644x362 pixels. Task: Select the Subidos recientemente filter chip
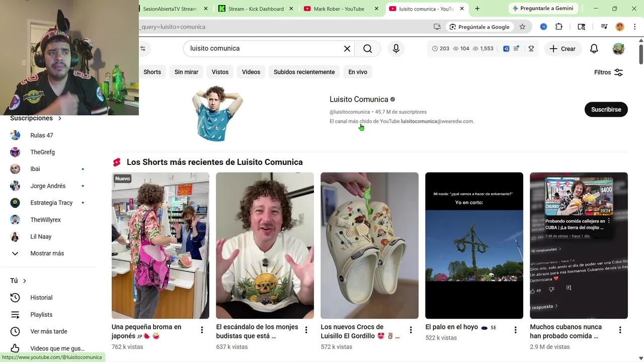click(304, 72)
